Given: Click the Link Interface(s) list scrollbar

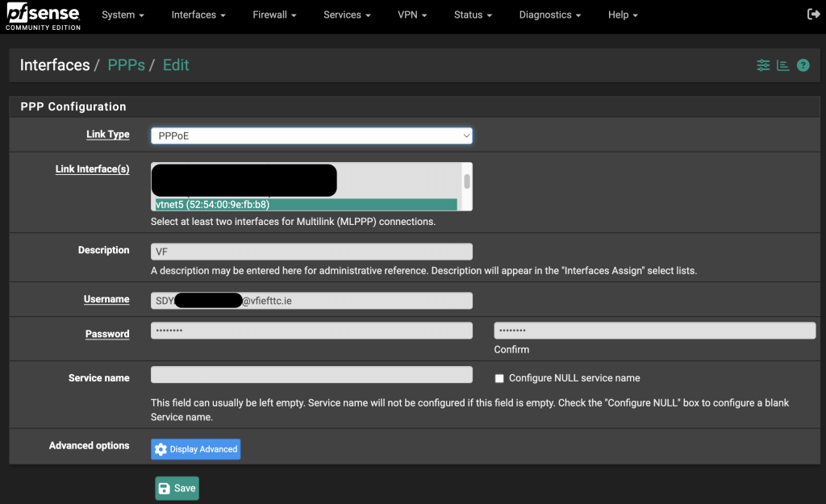Looking at the screenshot, I should [x=467, y=181].
